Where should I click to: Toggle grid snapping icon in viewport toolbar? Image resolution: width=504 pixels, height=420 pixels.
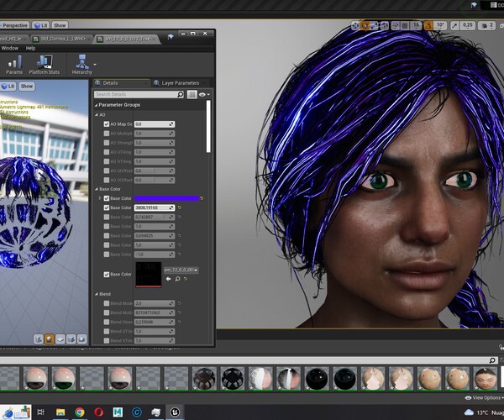pyautogui.click(x=405, y=25)
